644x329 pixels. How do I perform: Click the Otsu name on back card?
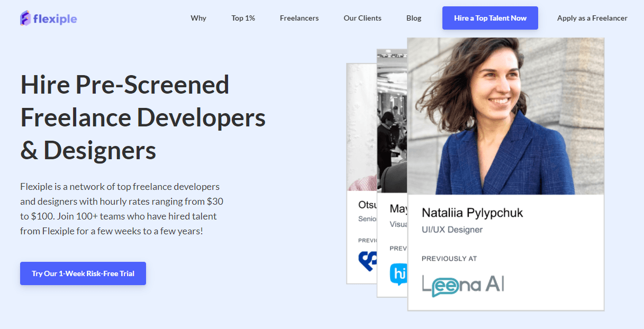tap(367, 205)
